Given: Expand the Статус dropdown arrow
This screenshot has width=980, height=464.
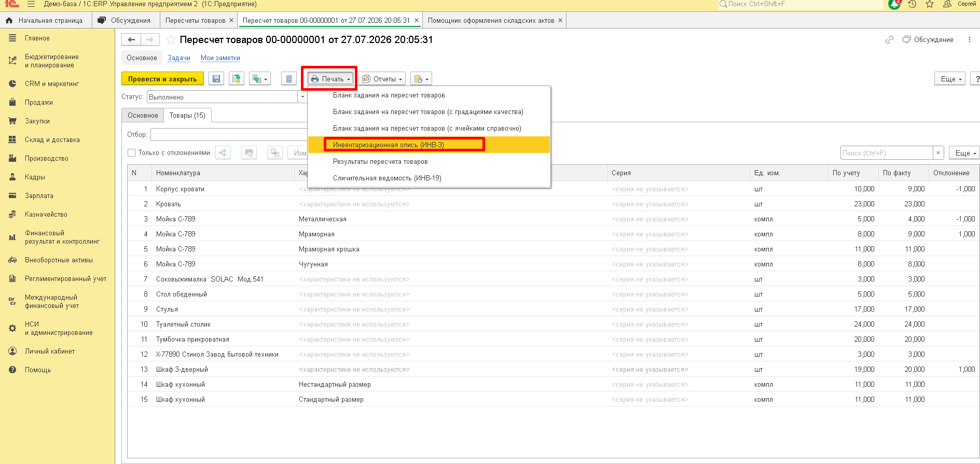Looking at the screenshot, I should [x=302, y=97].
